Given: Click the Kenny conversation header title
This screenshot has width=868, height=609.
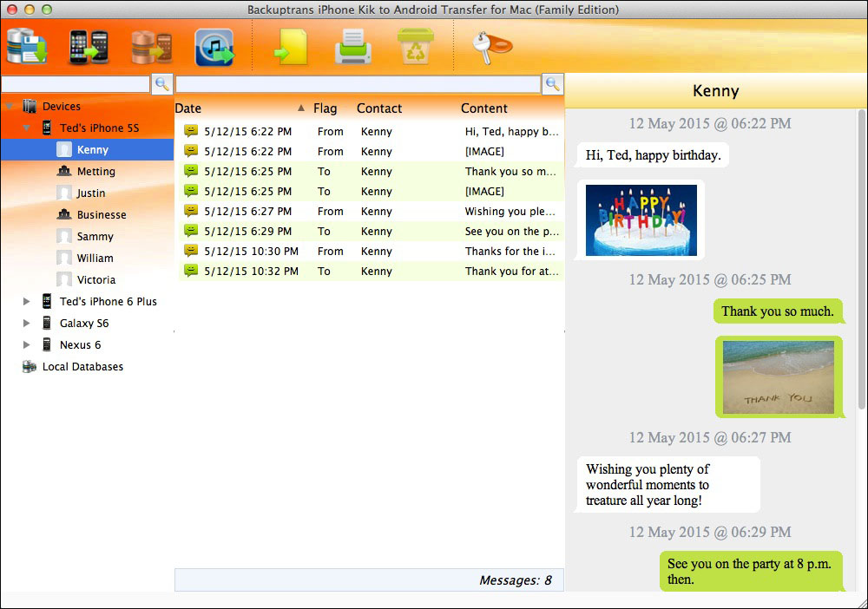Looking at the screenshot, I should pyautogui.click(x=716, y=91).
